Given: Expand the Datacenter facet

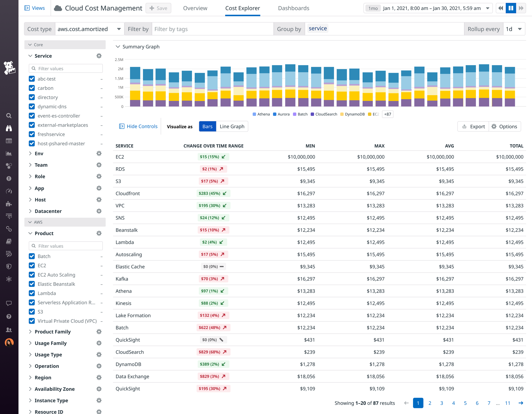Looking at the screenshot, I should pos(30,211).
